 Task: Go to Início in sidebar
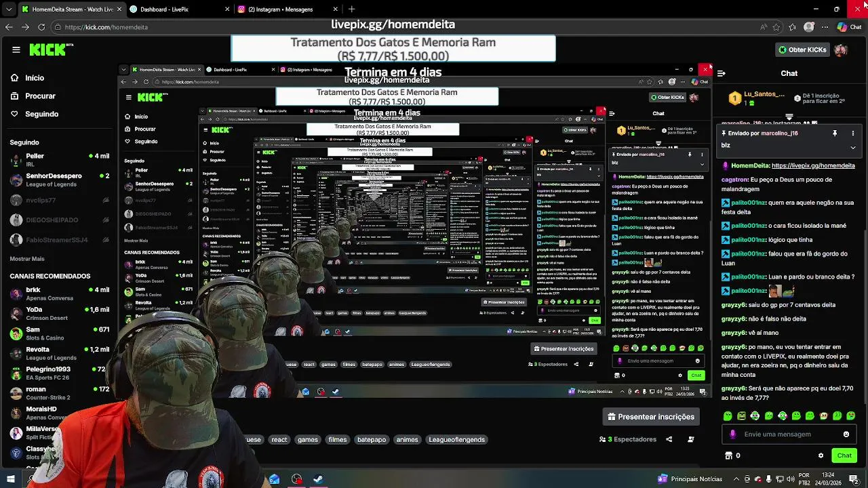click(27, 78)
